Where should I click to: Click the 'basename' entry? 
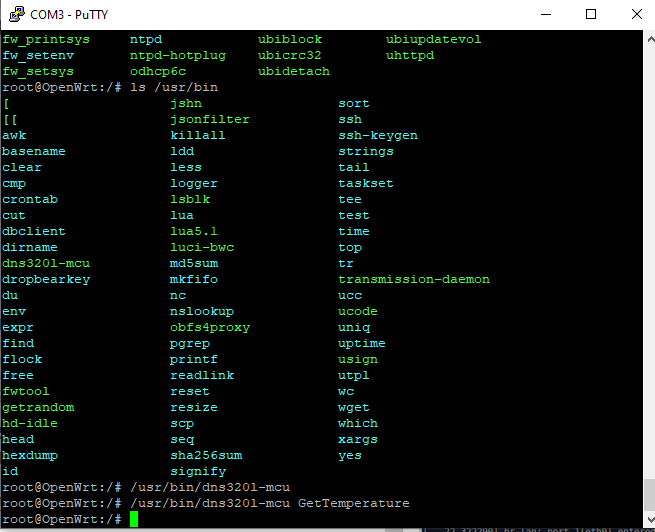tap(34, 151)
